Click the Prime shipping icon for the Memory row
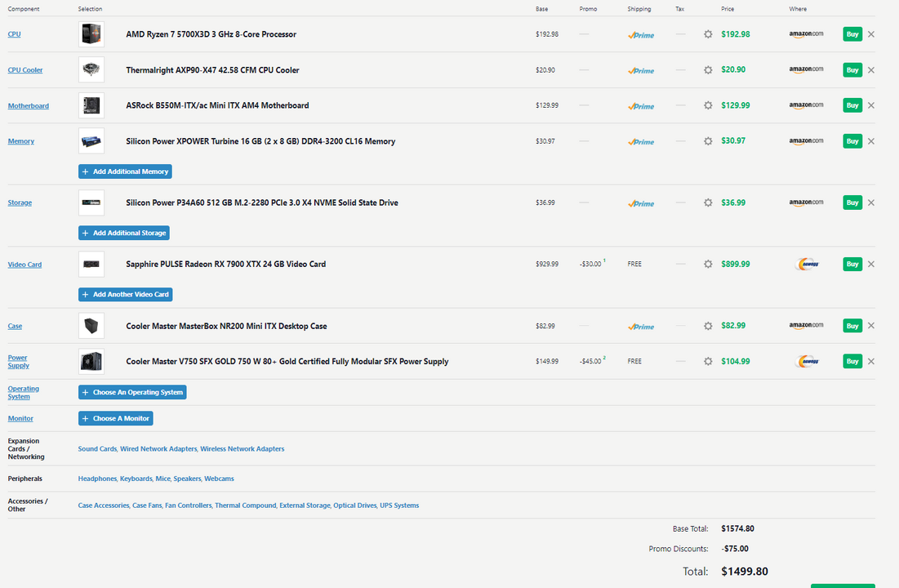 641,141
